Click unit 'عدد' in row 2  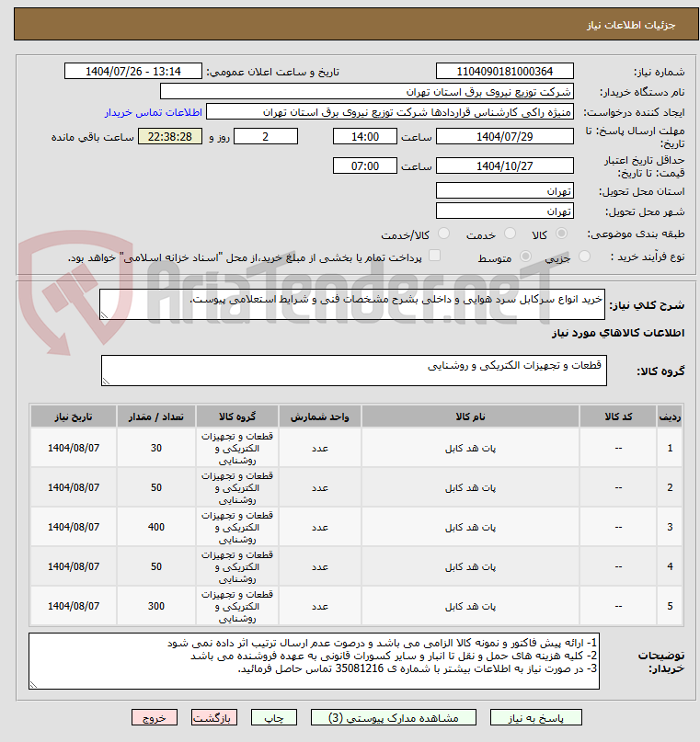(x=320, y=488)
